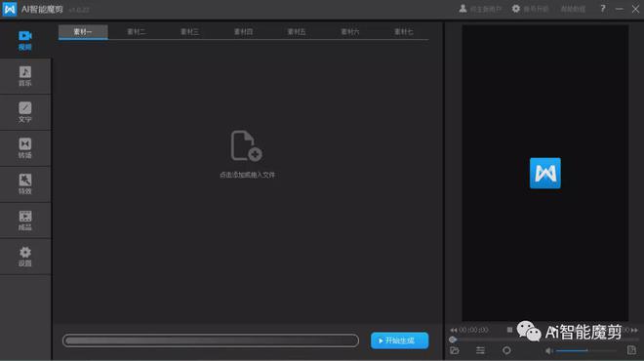Click the blue 开始生成 (start generating) button

click(400, 341)
